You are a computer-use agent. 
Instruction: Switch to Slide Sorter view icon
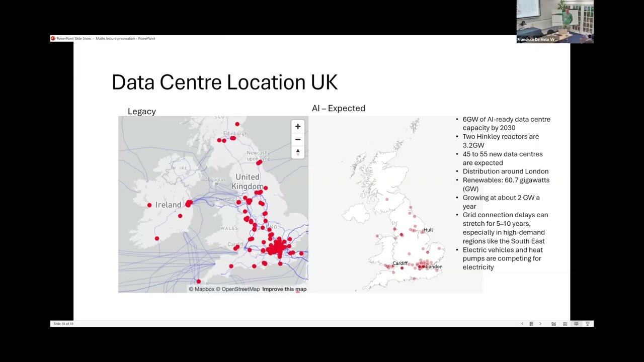(x=565, y=324)
